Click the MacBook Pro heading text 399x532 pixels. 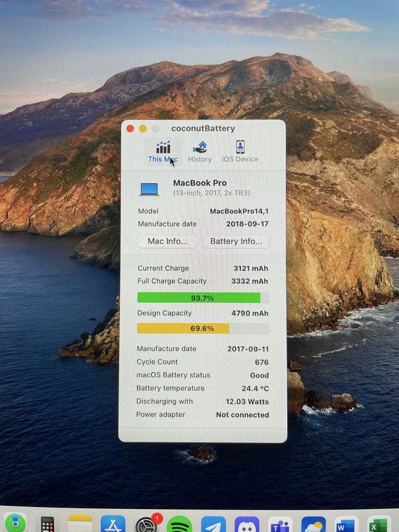pyautogui.click(x=200, y=183)
